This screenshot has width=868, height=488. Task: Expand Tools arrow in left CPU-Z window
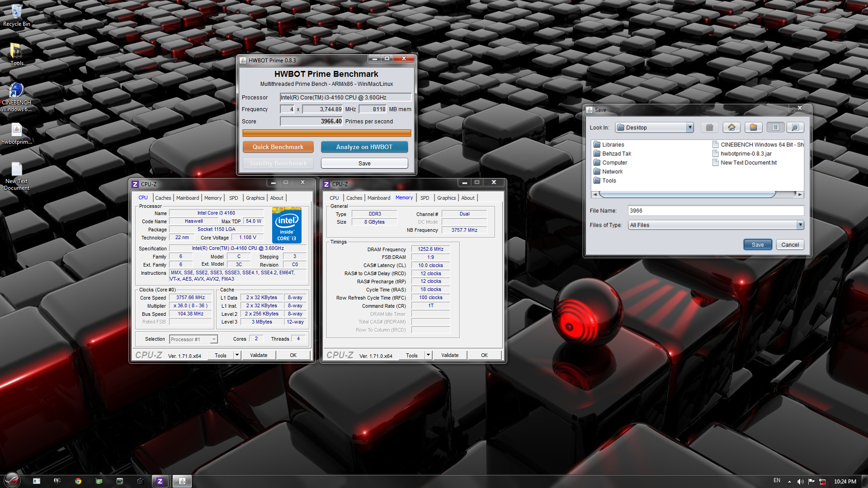(237, 355)
